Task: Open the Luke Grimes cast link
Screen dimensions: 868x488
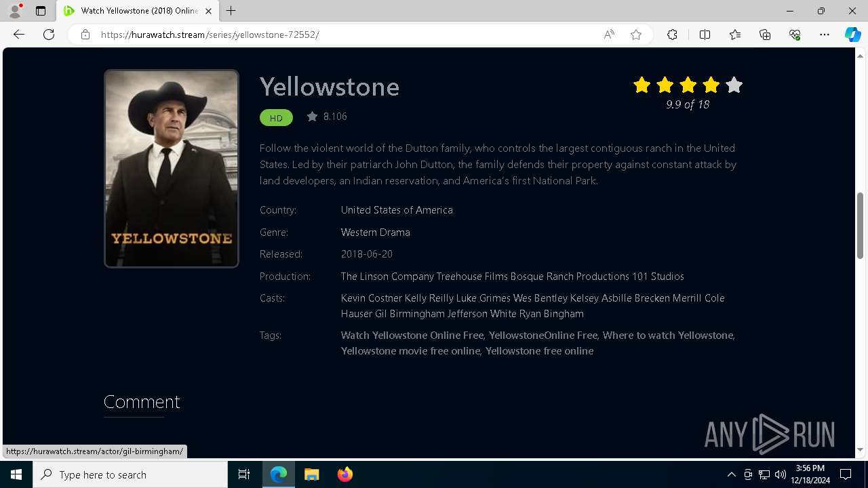Action: [484, 298]
